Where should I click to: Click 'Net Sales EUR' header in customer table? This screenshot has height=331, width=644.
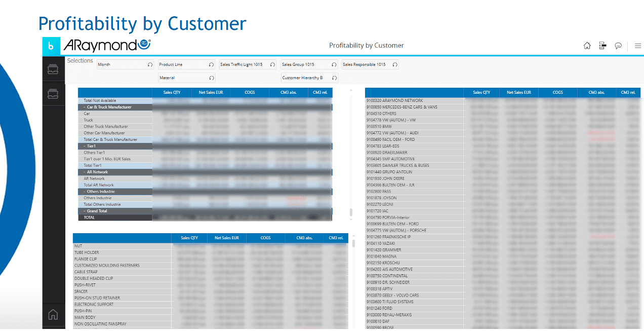(518, 93)
